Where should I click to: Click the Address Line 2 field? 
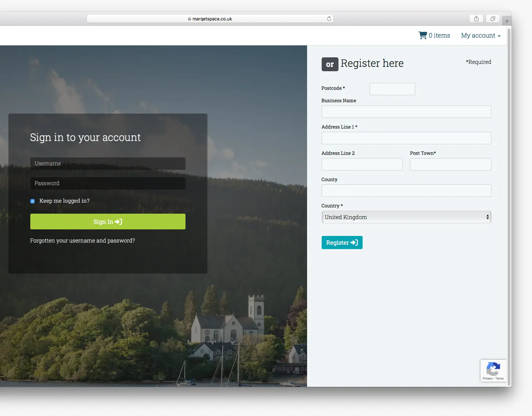pyautogui.click(x=362, y=164)
